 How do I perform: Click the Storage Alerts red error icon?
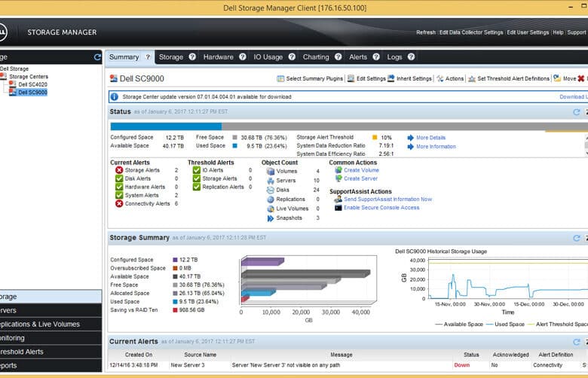point(119,170)
